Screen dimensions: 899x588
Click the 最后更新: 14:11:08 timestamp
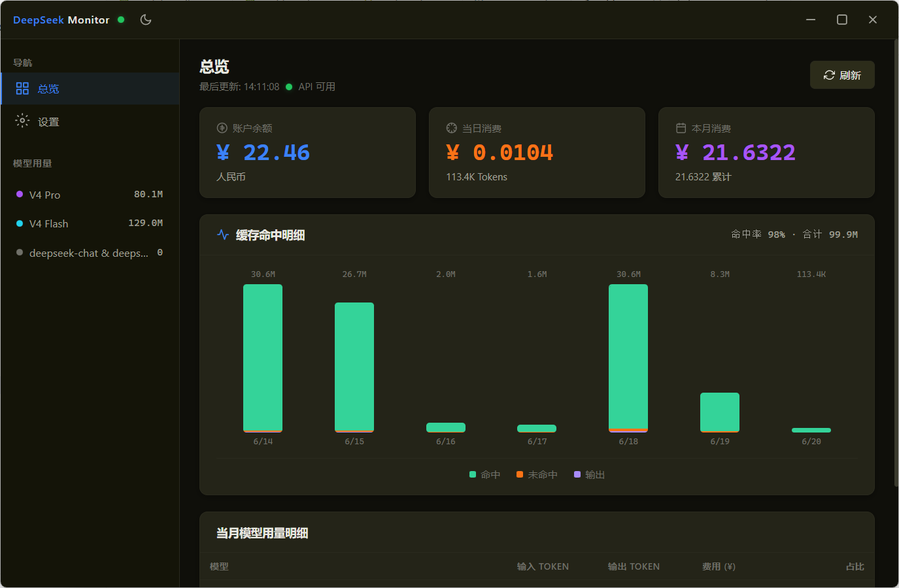239,87
